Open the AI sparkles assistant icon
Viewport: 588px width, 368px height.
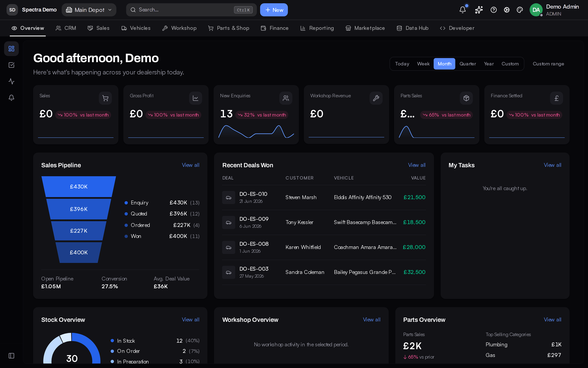click(x=479, y=10)
